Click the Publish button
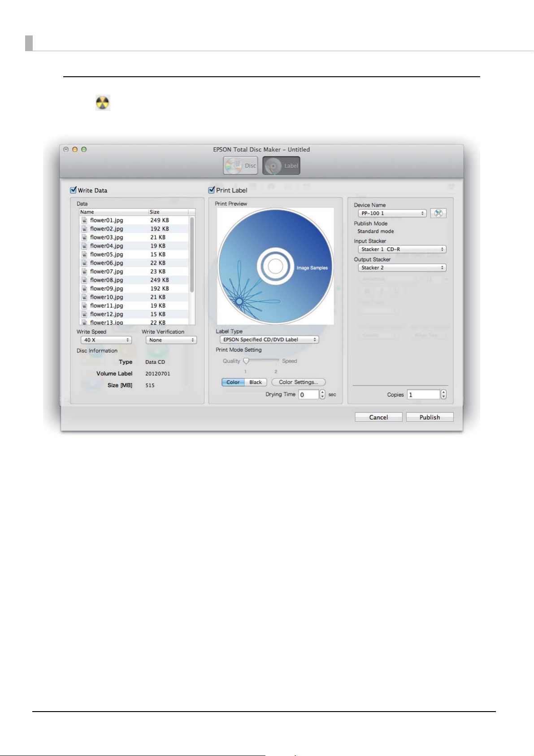Viewport: 534px width, 756px height. pyautogui.click(x=430, y=417)
